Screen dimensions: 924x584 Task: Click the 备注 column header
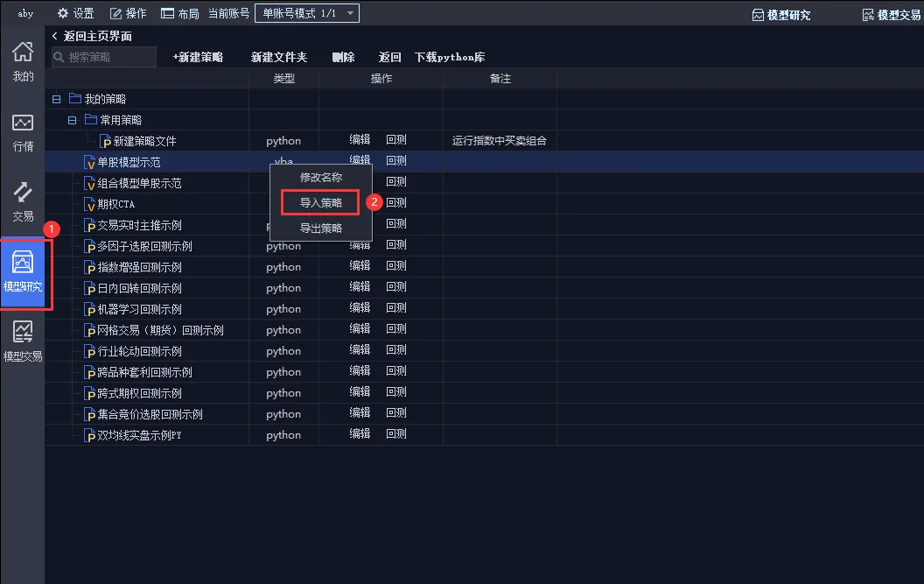tap(500, 79)
